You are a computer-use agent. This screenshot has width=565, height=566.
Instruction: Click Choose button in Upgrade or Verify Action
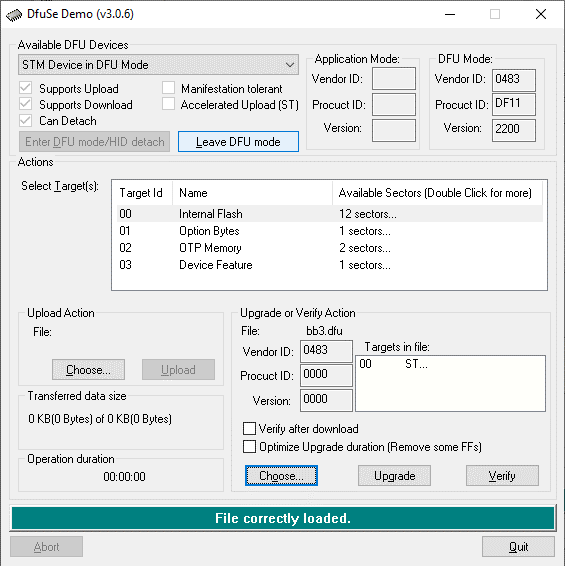[281, 475]
